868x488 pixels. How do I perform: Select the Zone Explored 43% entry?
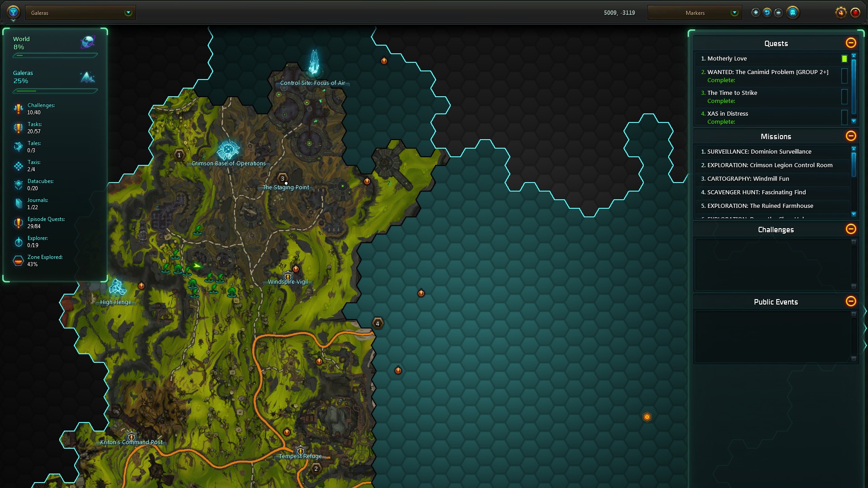(x=45, y=261)
